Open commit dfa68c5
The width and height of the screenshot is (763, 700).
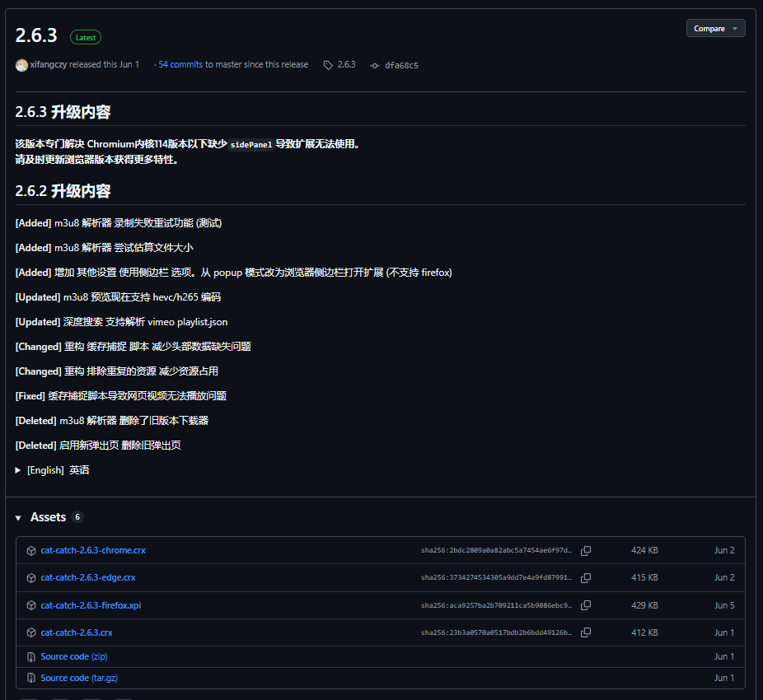(401, 65)
